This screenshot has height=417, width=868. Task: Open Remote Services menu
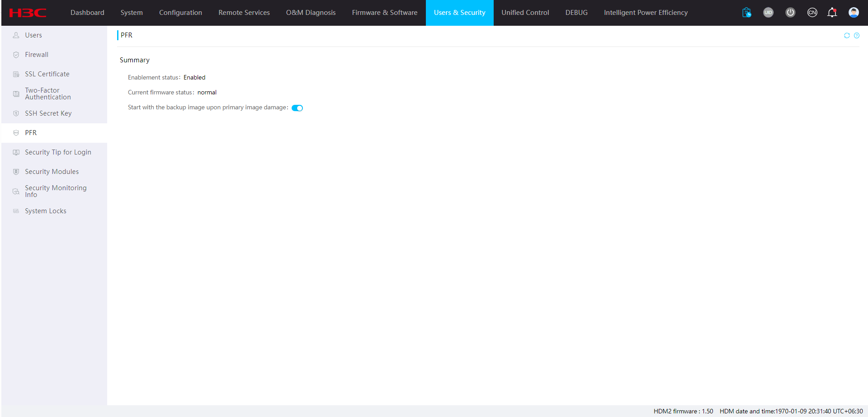pos(244,13)
